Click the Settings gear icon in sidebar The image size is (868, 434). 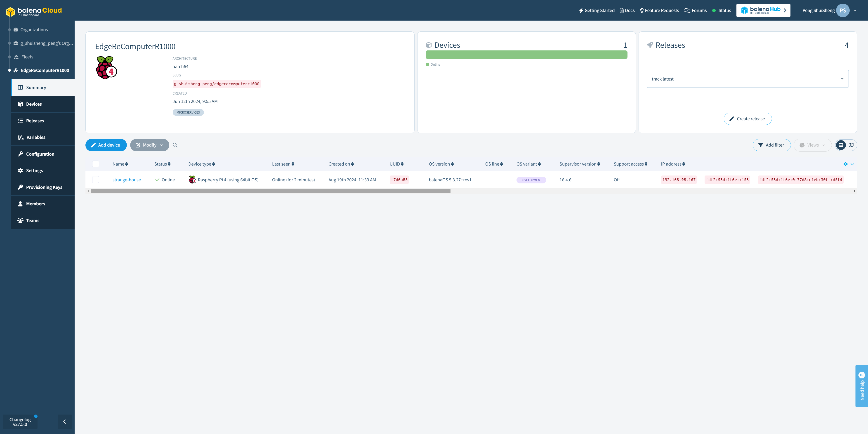20,170
